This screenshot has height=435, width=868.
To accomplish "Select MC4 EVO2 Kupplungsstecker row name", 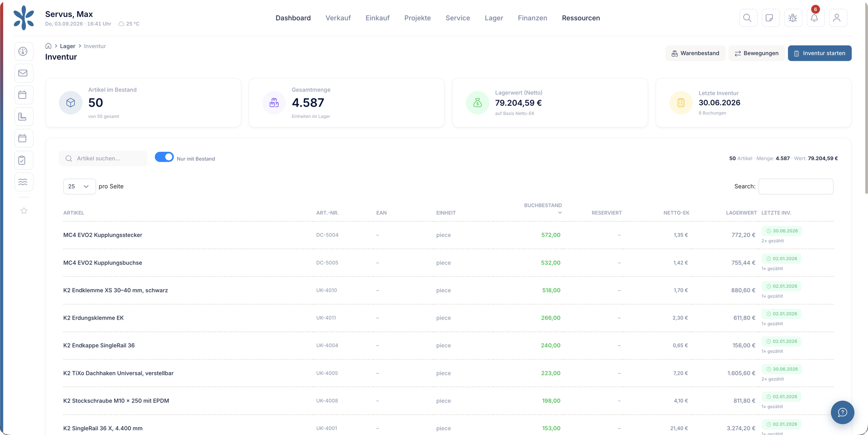I will [103, 235].
